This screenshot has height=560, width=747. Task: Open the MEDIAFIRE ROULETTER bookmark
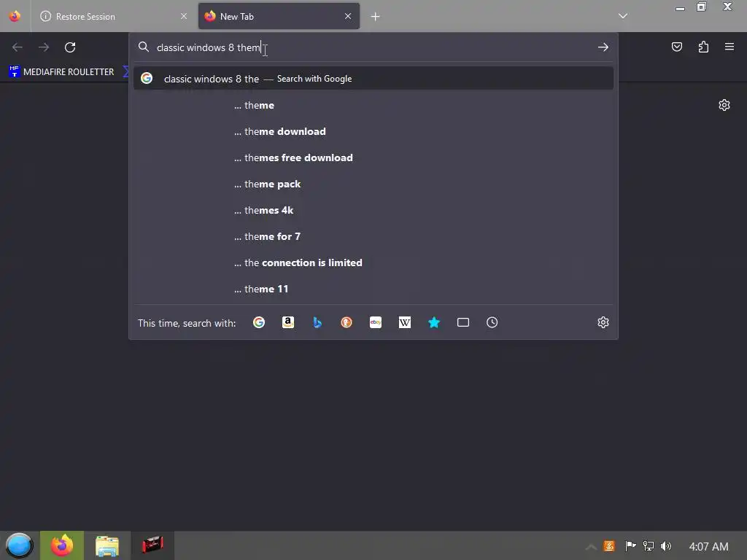(x=61, y=72)
